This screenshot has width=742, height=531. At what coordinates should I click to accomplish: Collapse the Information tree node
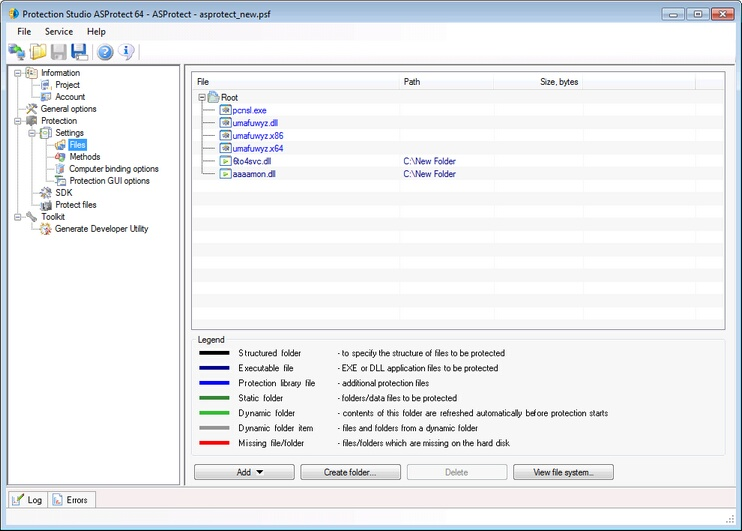[18, 73]
